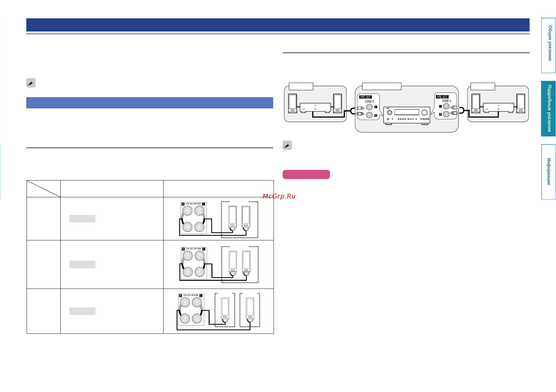Click the pencil note icon below the zone diagram
The image size is (556, 392).
click(287, 145)
